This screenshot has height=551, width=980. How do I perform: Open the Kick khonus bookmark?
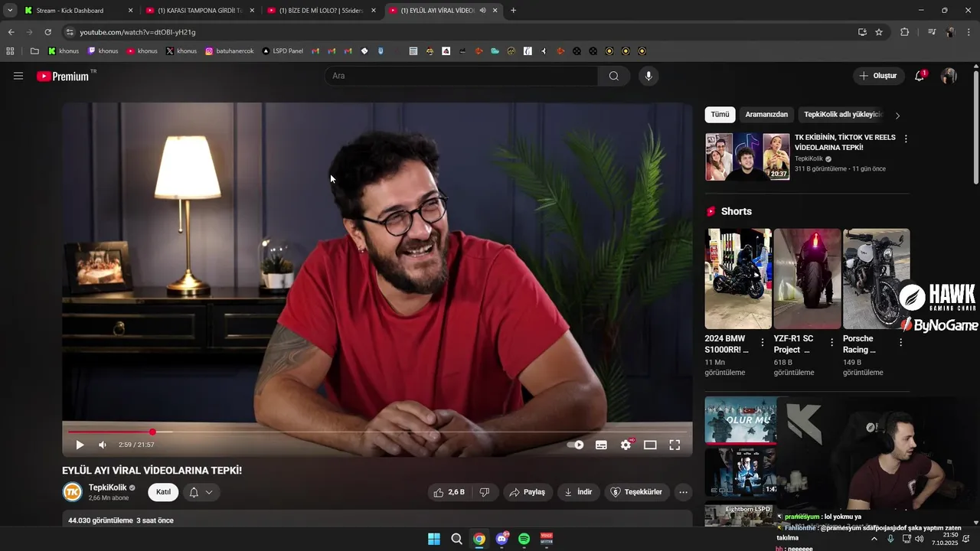64,51
